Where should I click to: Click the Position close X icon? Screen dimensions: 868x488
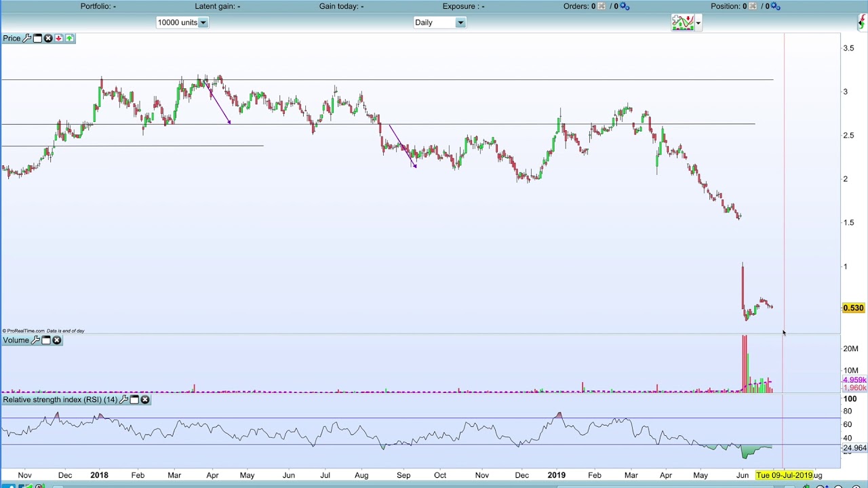point(753,6)
